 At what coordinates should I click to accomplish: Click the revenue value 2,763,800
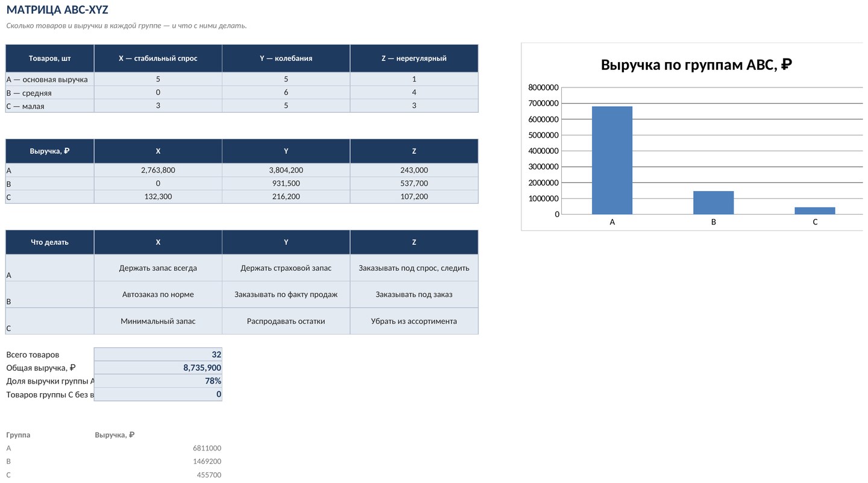pos(158,170)
